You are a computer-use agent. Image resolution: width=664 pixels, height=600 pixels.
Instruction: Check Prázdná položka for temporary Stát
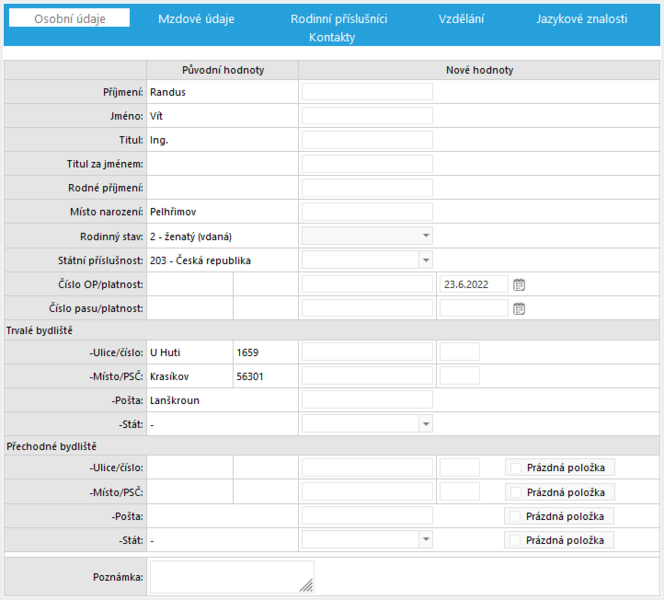(x=515, y=540)
